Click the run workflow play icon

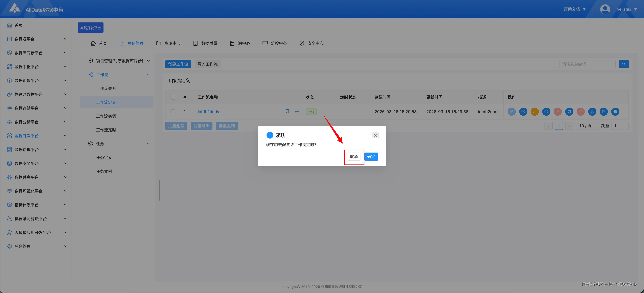coord(523,112)
